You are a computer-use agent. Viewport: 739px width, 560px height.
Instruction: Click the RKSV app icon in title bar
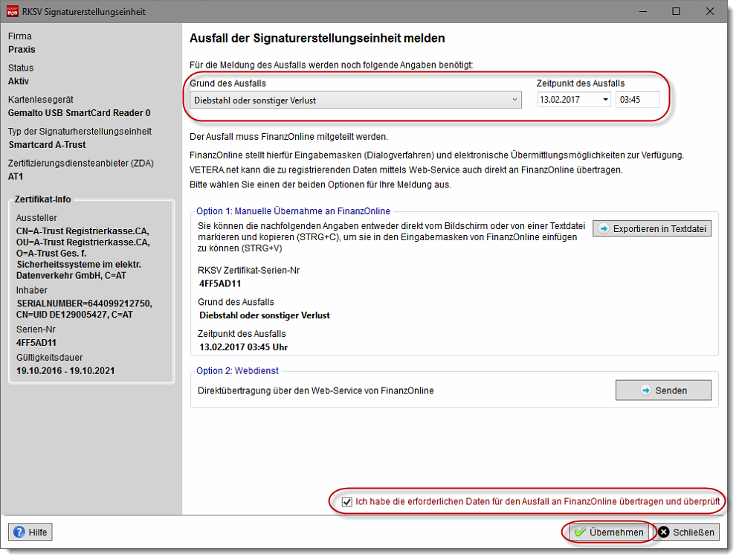13,12
